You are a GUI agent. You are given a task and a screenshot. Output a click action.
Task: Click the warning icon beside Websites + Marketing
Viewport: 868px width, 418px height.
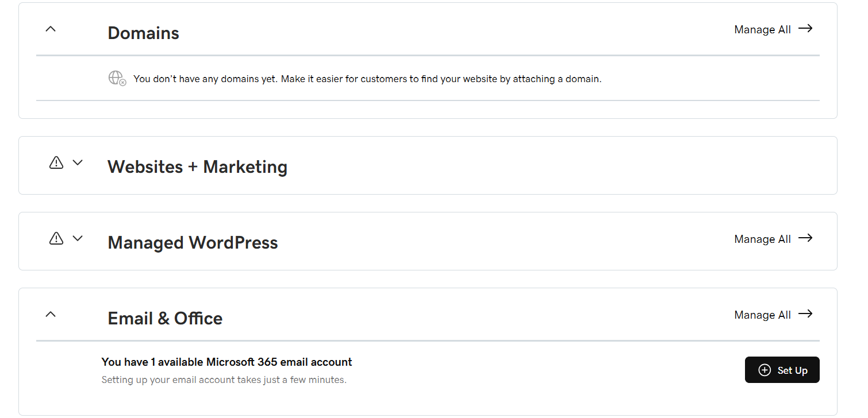tap(56, 163)
